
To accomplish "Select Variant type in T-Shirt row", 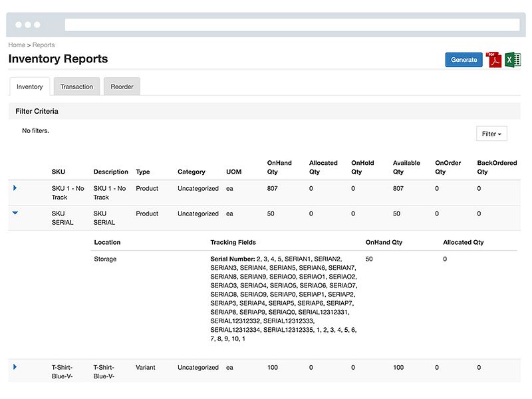I will pos(145,367).
